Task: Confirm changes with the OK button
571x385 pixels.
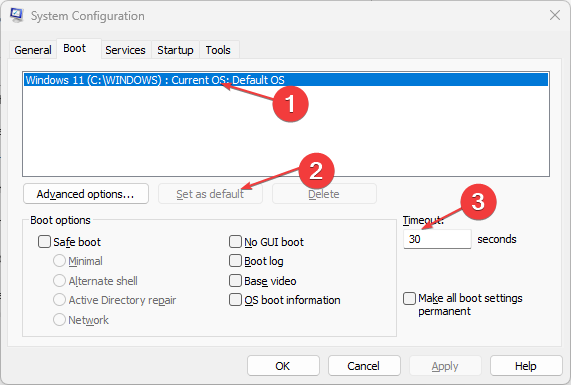Action: click(x=283, y=366)
